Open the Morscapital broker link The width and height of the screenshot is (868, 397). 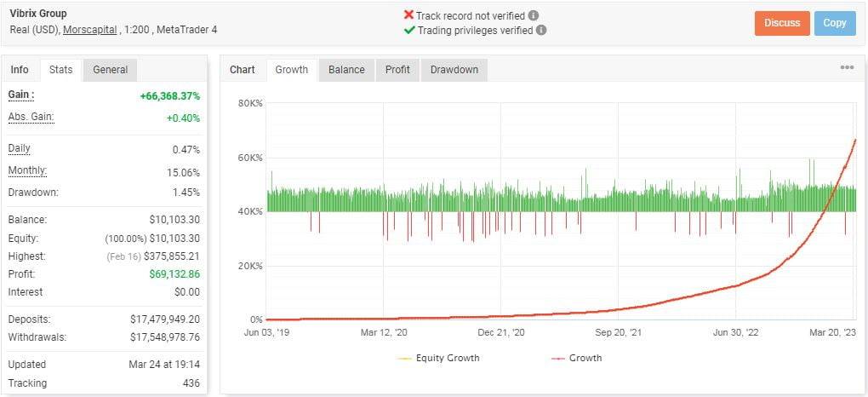tap(90, 30)
